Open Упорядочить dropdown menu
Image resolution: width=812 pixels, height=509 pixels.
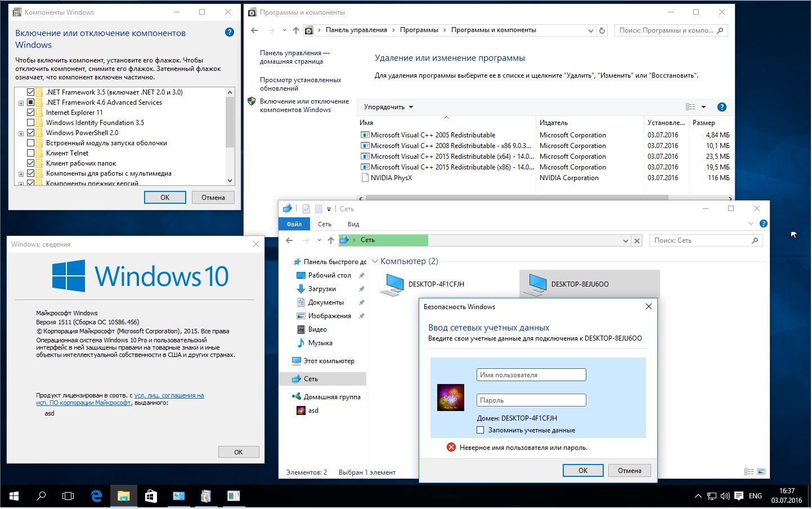pyautogui.click(x=388, y=107)
